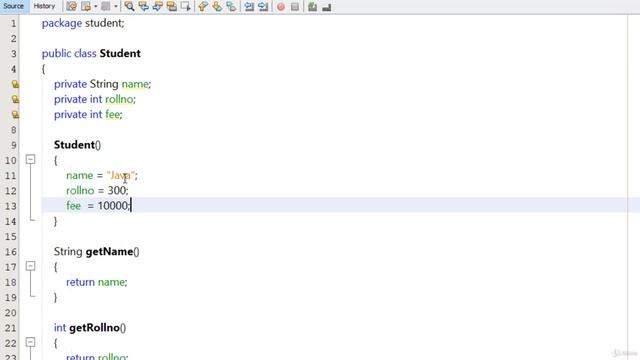The height and width of the screenshot is (360, 640).
Task: Click the Comment code icon
Action: point(312,7)
